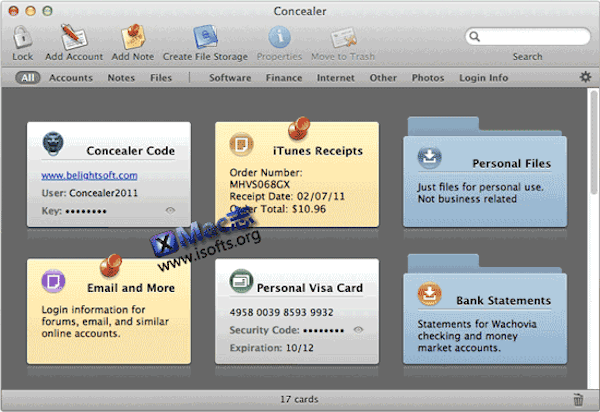Viewport: 600px width, 412px height.
Task: Click the pushpin on Email and More note
Action: point(111,265)
